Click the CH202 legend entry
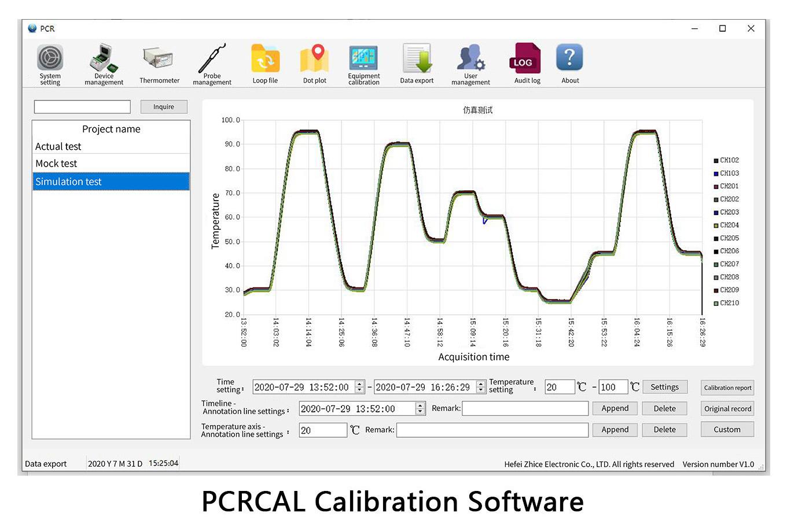 726,199
